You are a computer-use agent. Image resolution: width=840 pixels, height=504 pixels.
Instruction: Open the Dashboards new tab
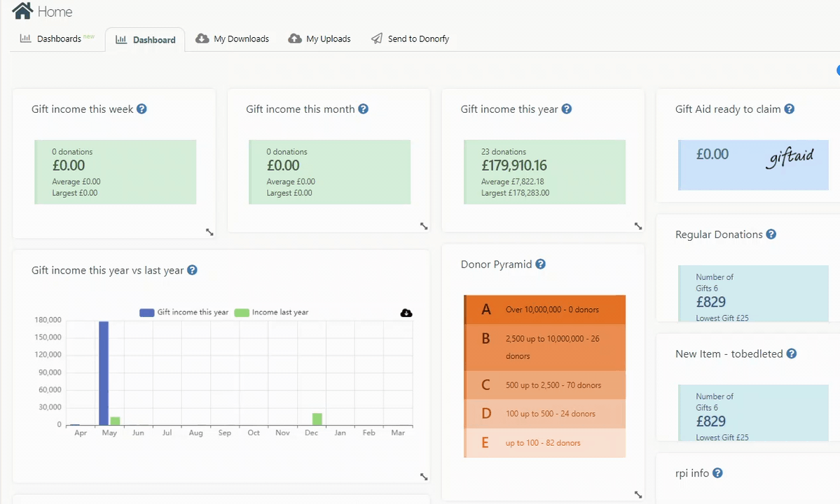click(57, 38)
